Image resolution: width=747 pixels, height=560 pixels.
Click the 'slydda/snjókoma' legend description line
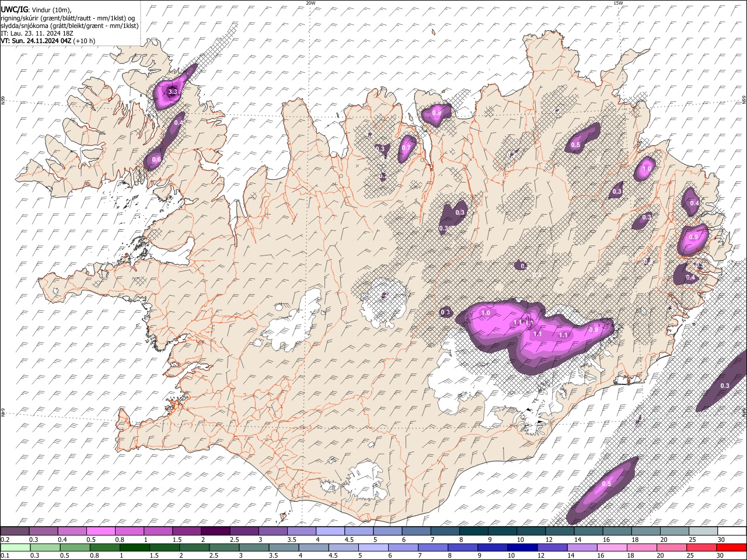[x=69, y=26]
